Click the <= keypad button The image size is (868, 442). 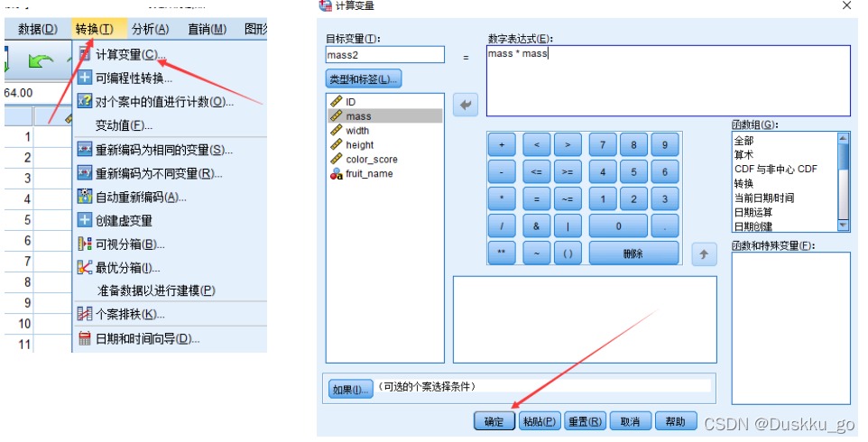click(537, 172)
